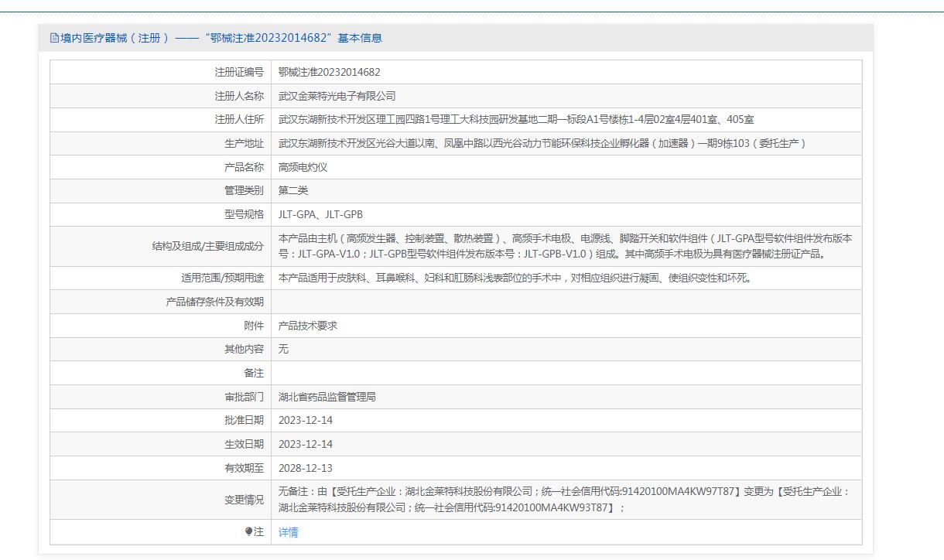This screenshot has height=560, width=944.
Task: Open the 详情 details link
Action: tap(288, 532)
